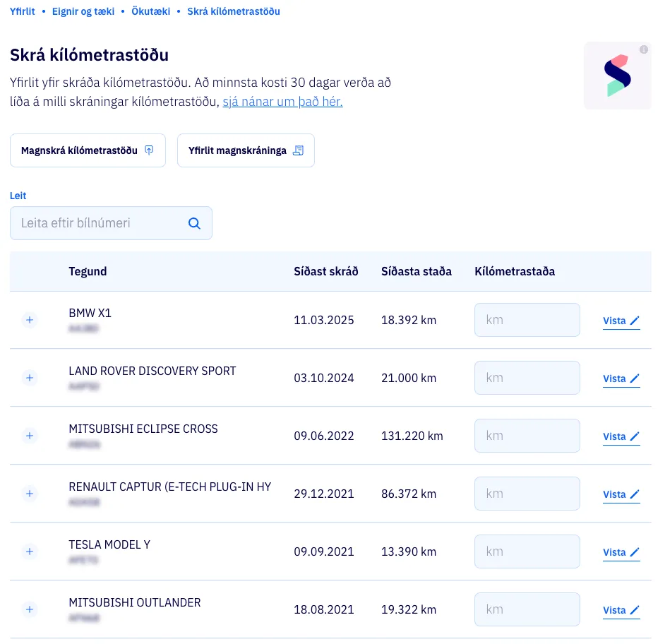665x644 pixels.
Task: Click the km input for Land Rover Discovery Sport
Action: (527, 378)
